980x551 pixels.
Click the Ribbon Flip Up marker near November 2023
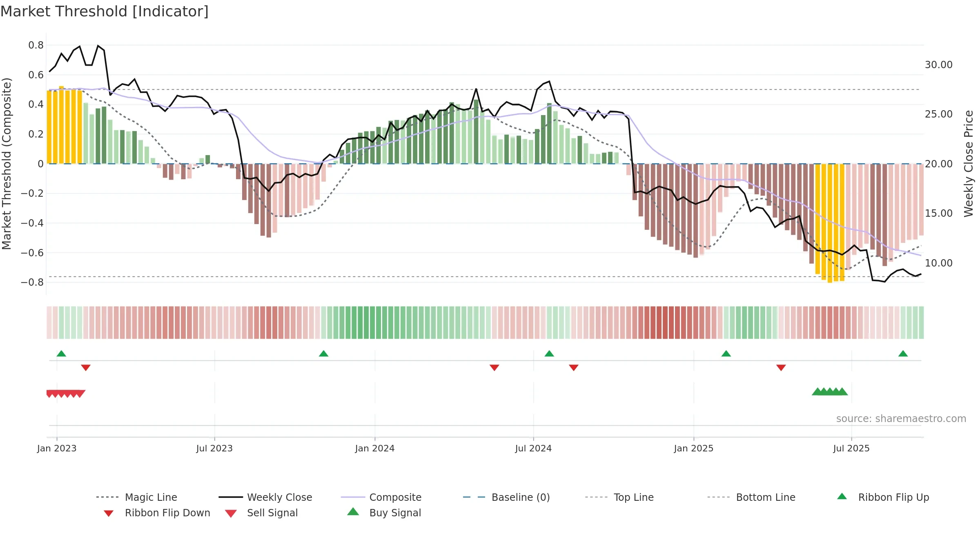click(x=323, y=353)
